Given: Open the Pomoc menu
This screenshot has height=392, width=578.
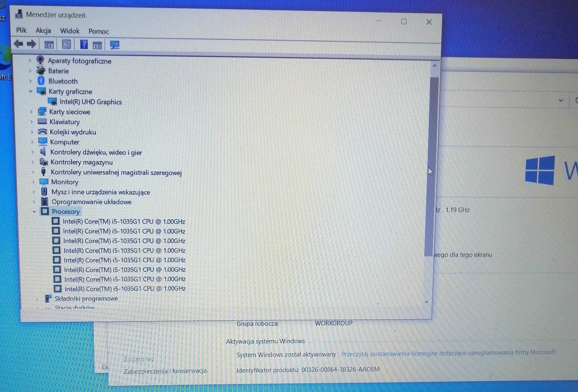Looking at the screenshot, I should coord(99,31).
